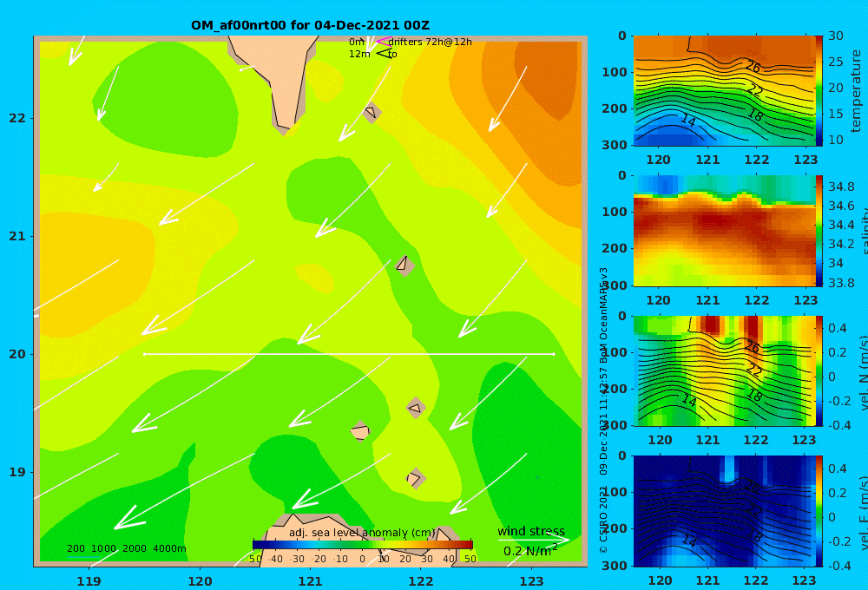Click latitude label 22 on main map
This screenshot has width=868, height=590.
click(17, 118)
